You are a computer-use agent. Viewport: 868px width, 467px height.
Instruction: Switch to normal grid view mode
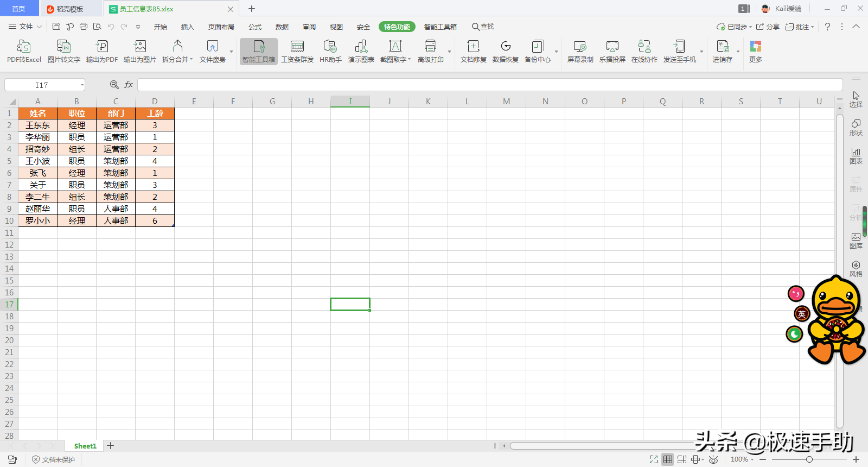pyautogui.click(x=668, y=459)
